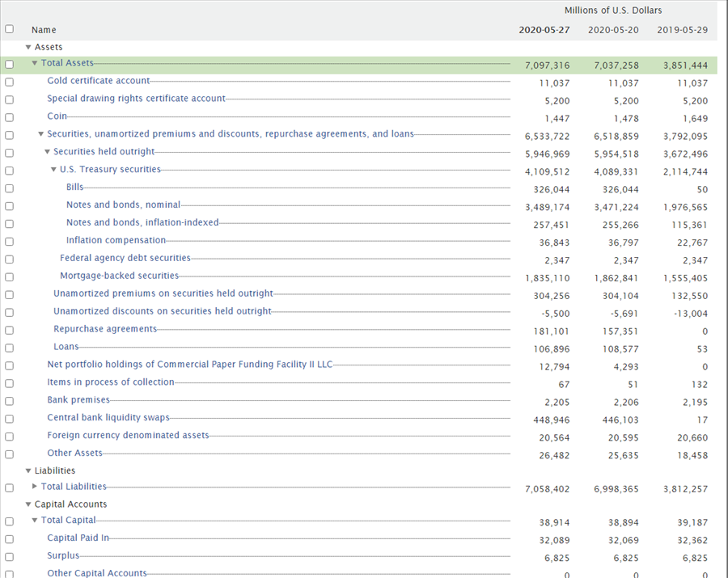This screenshot has width=728, height=578.
Task: Open Unamortized premiums on securities held outright
Action: 163,293
